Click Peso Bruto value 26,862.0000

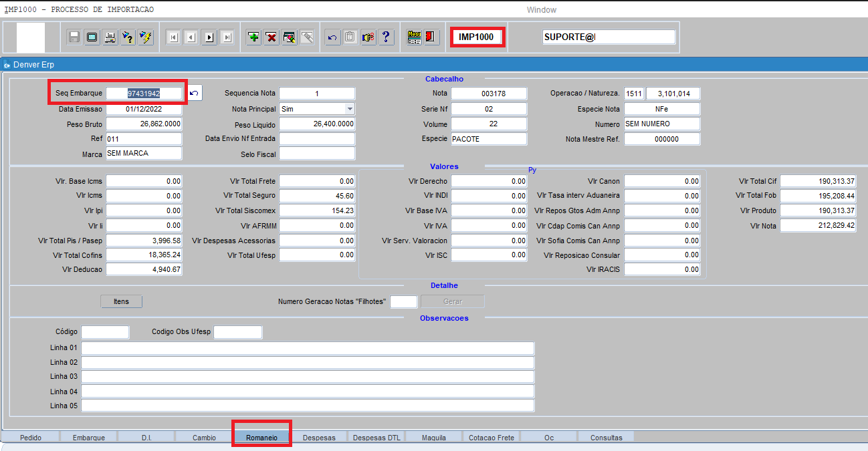point(144,124)
